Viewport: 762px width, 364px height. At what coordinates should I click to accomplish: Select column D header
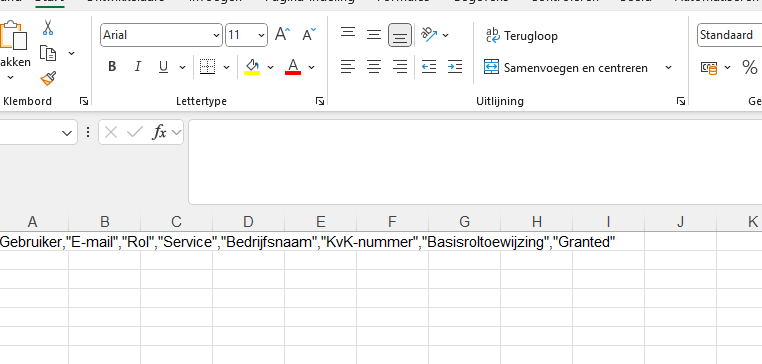[248, 222]
